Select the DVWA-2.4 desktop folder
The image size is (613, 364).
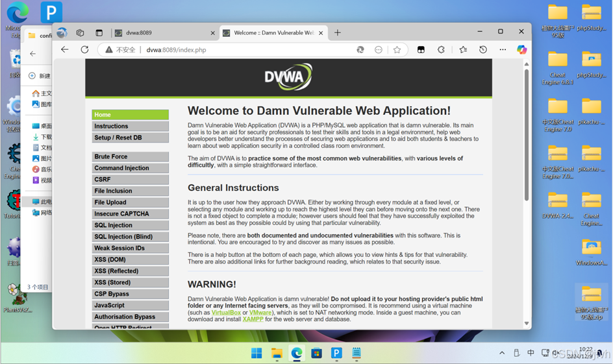tap(558, 206)
